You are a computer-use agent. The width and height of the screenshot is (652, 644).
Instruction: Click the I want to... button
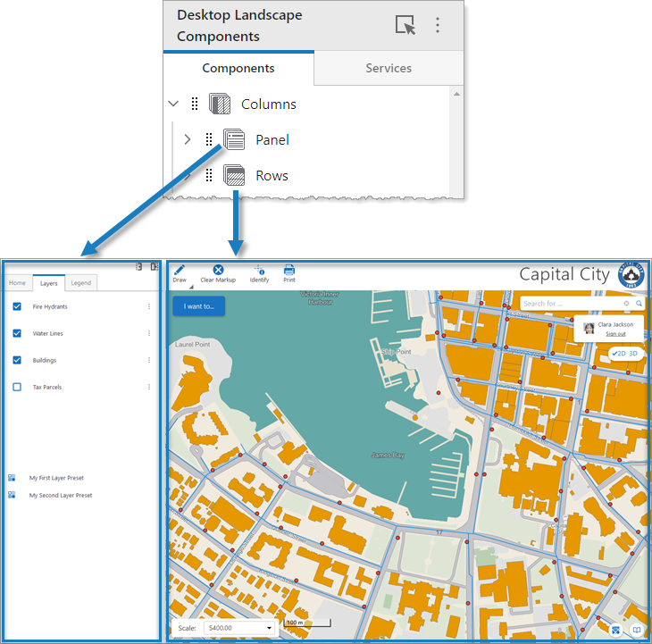pyautogui.click(x=199, y=306)
